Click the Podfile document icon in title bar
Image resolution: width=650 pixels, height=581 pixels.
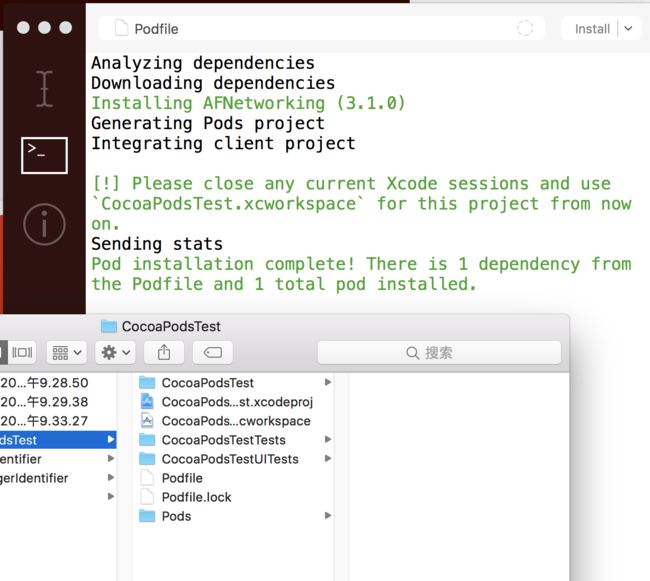click(121, 29)
